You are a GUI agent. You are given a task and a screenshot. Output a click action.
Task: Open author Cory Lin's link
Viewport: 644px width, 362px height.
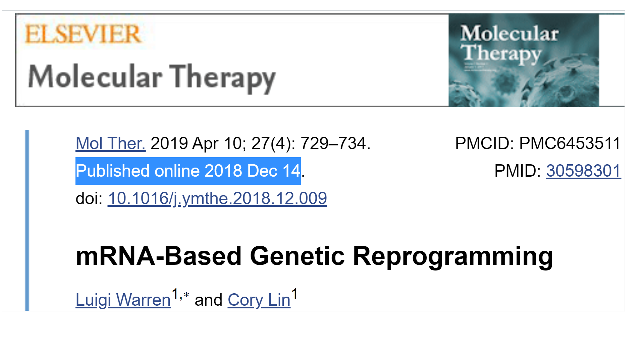pyautogui.click(x=259, y=300)
